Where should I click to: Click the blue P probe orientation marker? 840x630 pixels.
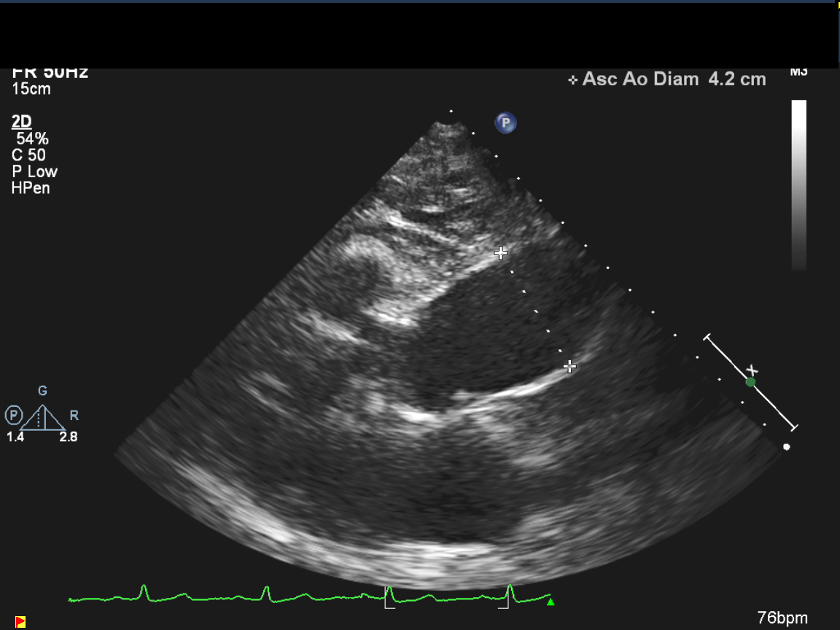[505, 122]
